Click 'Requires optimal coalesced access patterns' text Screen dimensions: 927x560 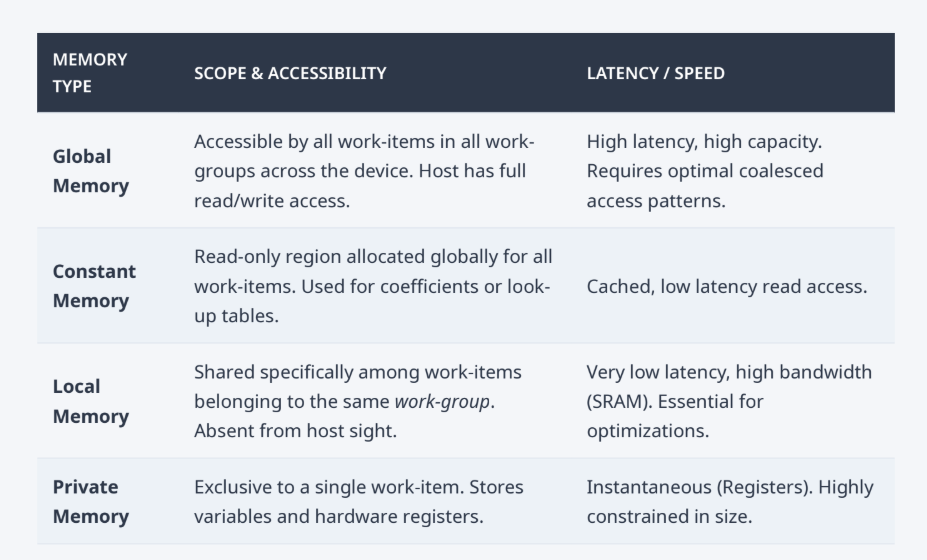(x=705, y=186)
